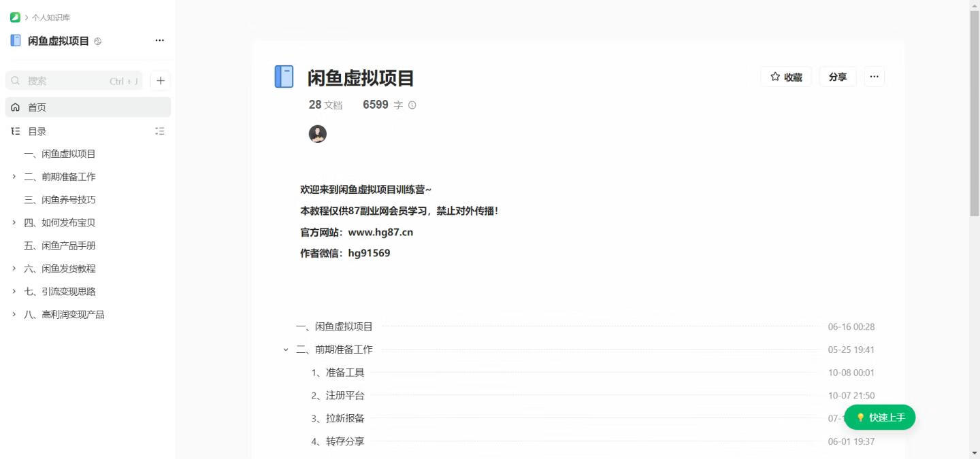Open the 个人知识库 breadcrumb link
This screenshot has height=459, width=980.
(51, 18)
